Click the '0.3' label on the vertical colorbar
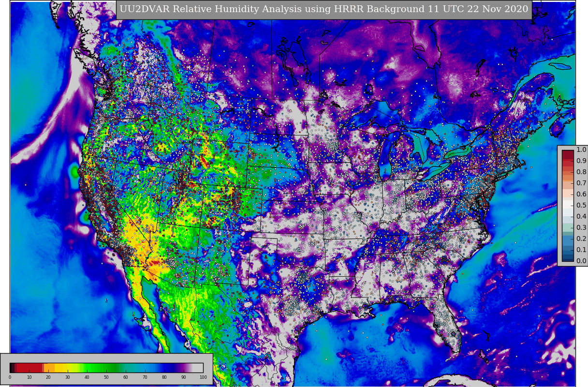Viewport: 588px width, 387px height. (581, 227)
